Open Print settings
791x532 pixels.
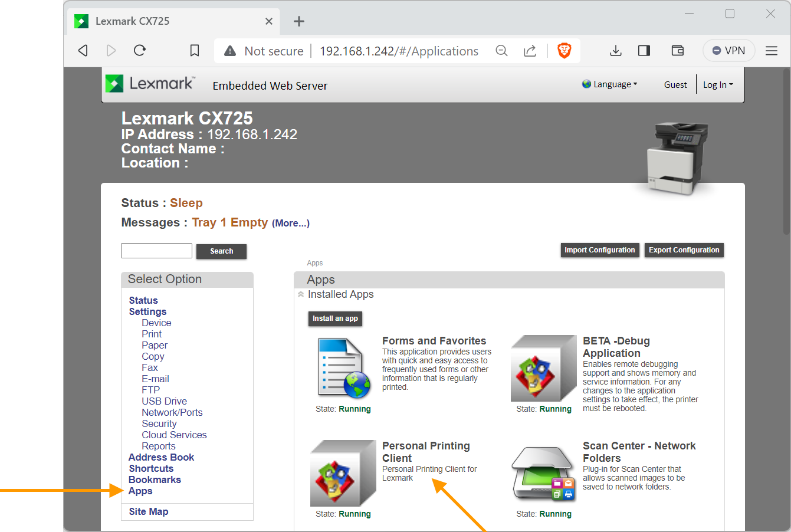coord(152,334)
